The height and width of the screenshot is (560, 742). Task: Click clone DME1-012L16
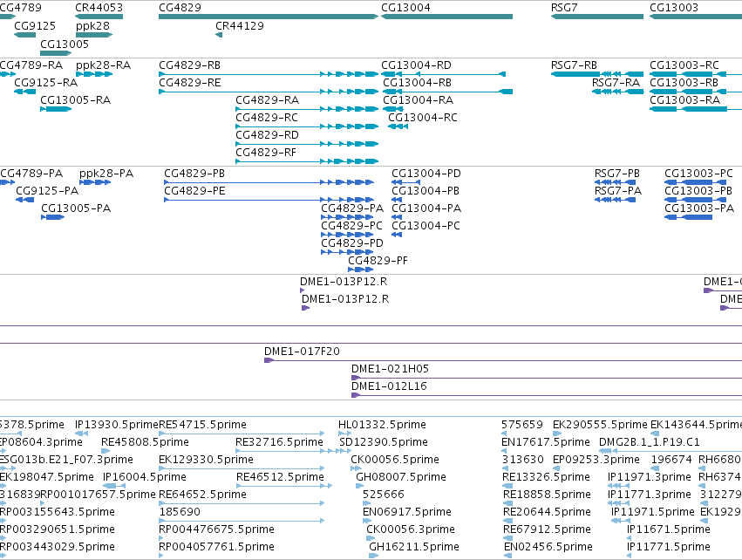pyautogui.click(x=547, y=395)
